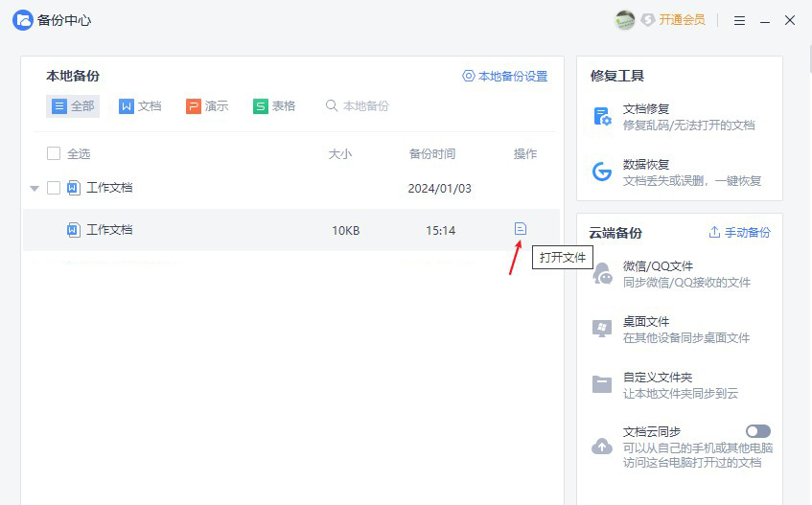Click the membership badge icon next to 开通会员
The width and height of the screenshot is (812, 505).
[648, 20]
